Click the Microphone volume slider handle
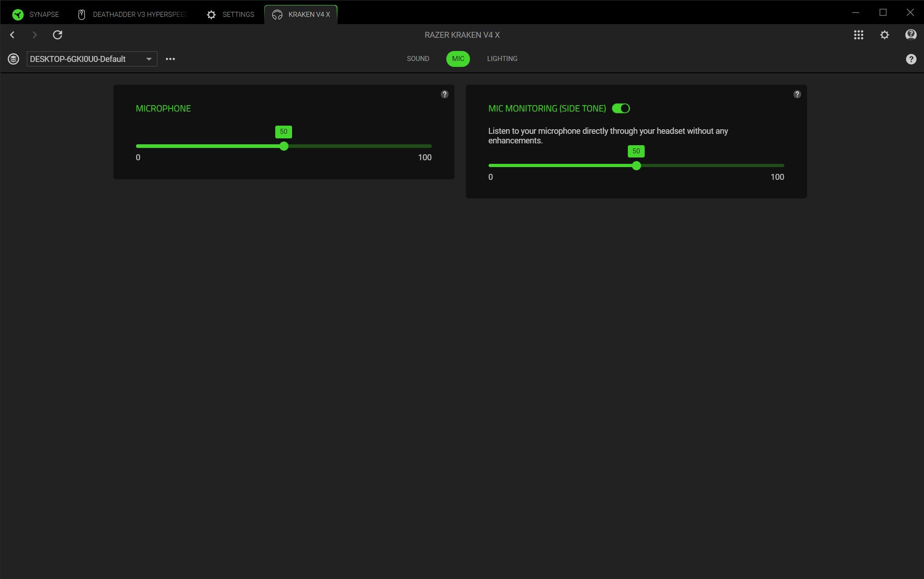Image resolution: width=924 pixels, height=579 pixels. [x=284, y=146]
